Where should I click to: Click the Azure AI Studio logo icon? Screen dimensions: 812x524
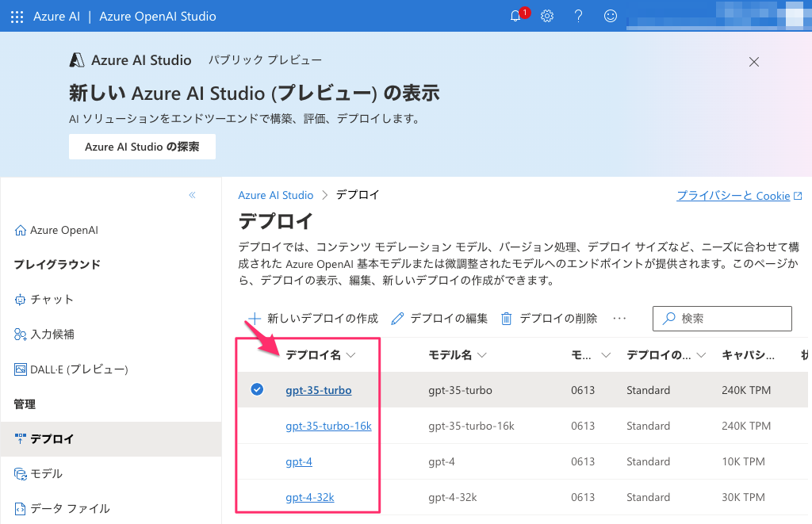pos(77,60)
